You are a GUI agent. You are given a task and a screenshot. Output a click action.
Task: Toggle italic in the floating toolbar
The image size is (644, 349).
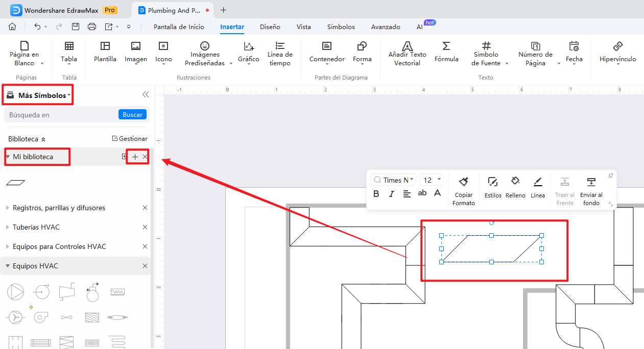point(392,193)
